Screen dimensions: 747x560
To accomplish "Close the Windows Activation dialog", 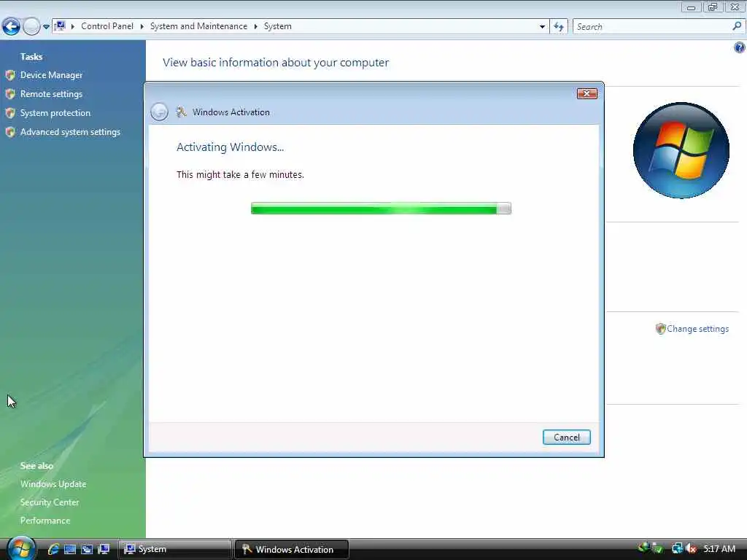I will click(x=587, y=94).
